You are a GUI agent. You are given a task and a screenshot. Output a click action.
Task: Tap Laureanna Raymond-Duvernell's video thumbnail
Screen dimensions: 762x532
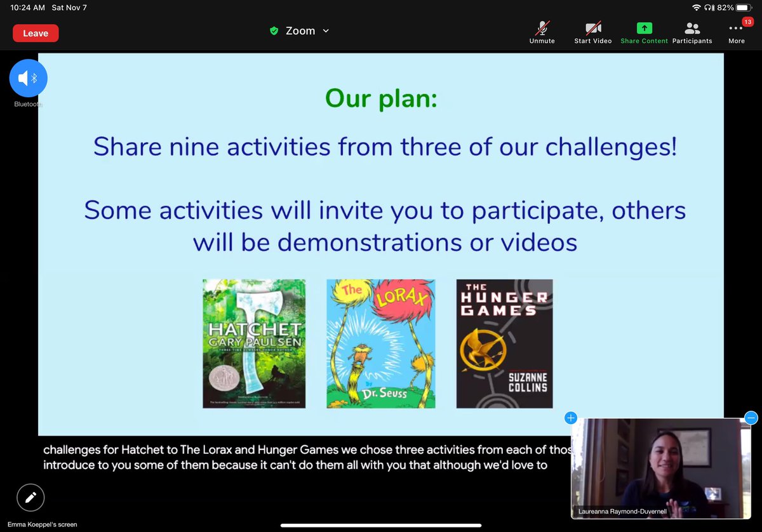tap(661, 469)
